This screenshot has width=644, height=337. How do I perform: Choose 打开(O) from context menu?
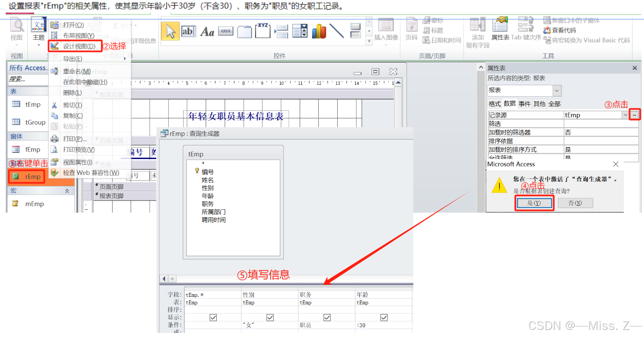pos(90,25)
